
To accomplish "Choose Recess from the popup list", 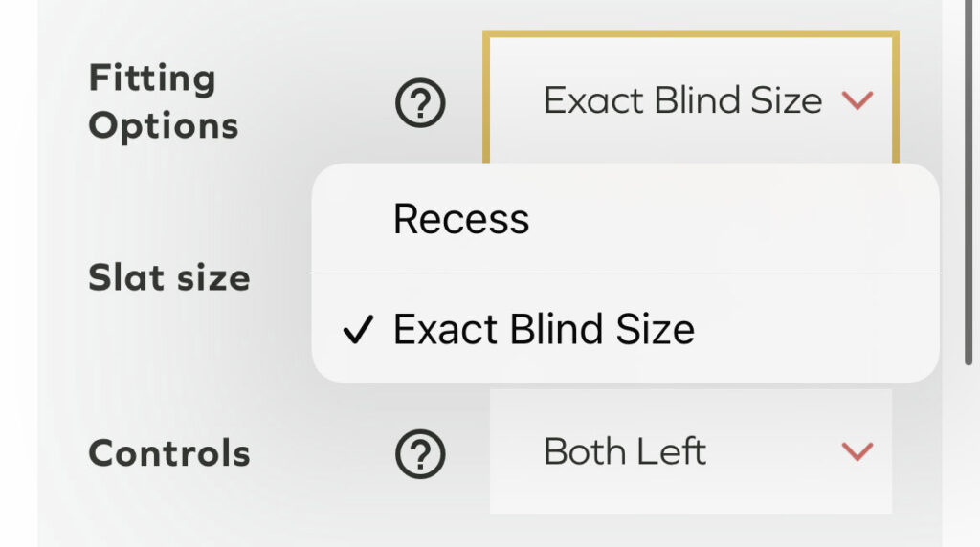I will pyautogui.click(x=461, y=219).
